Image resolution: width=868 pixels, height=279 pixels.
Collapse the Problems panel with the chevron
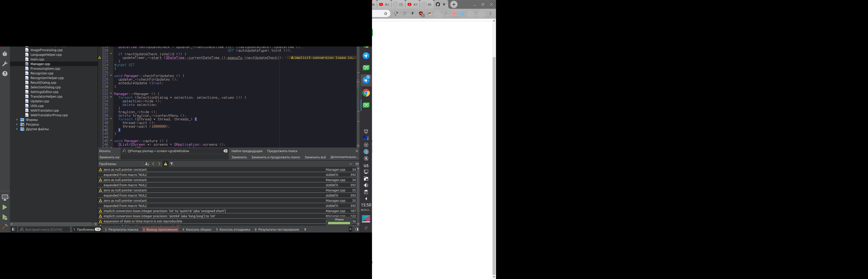point(351,164)
